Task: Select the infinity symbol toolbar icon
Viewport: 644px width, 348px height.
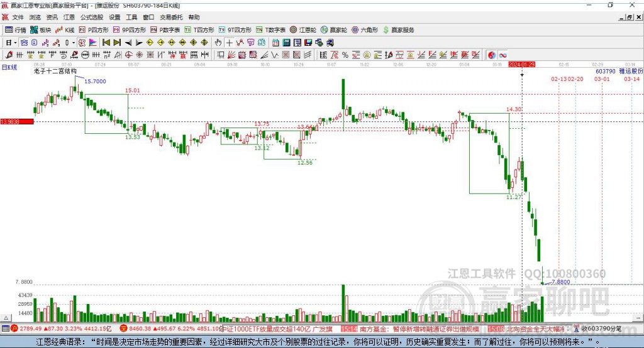Action: 502,55
